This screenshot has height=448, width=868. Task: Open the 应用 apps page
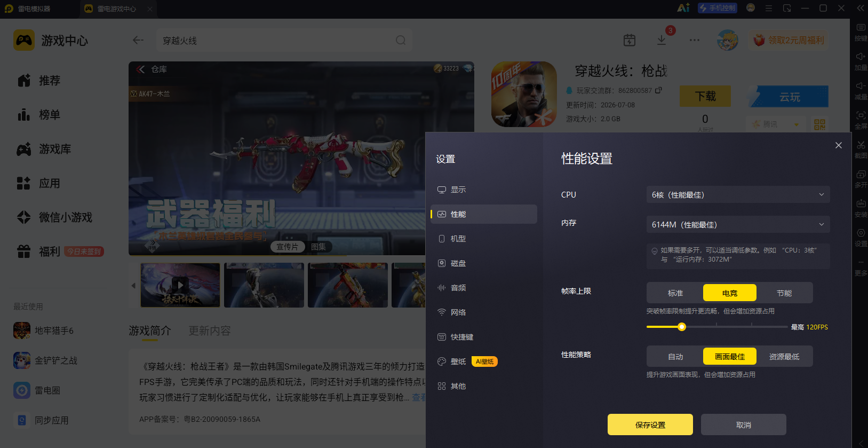(x=39, y=183)
